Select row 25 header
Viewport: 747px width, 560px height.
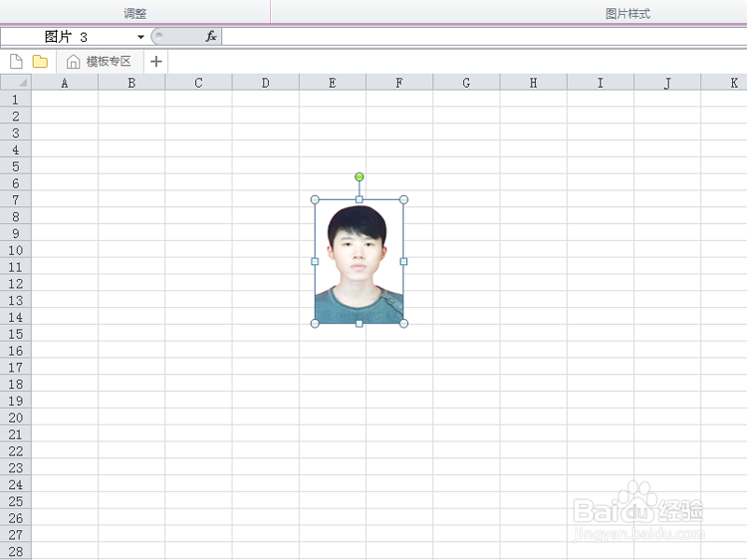pyautogui.click(x=16, y=501)
